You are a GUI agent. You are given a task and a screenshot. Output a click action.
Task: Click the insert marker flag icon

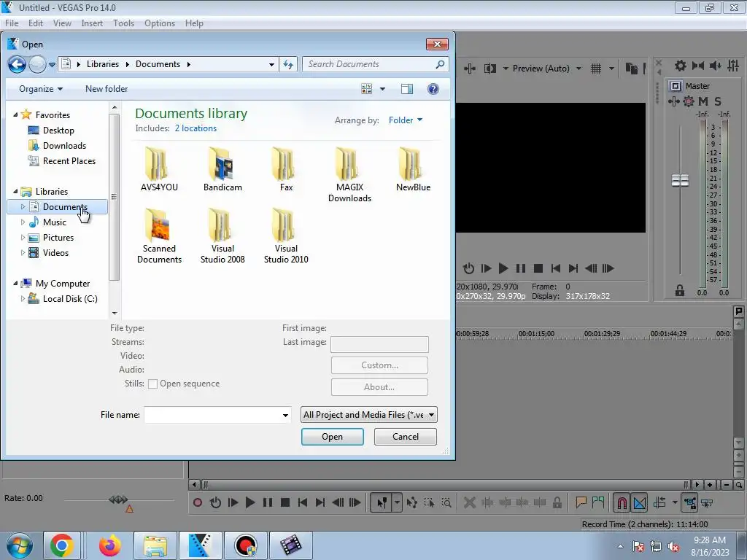[x=580, y=502]
